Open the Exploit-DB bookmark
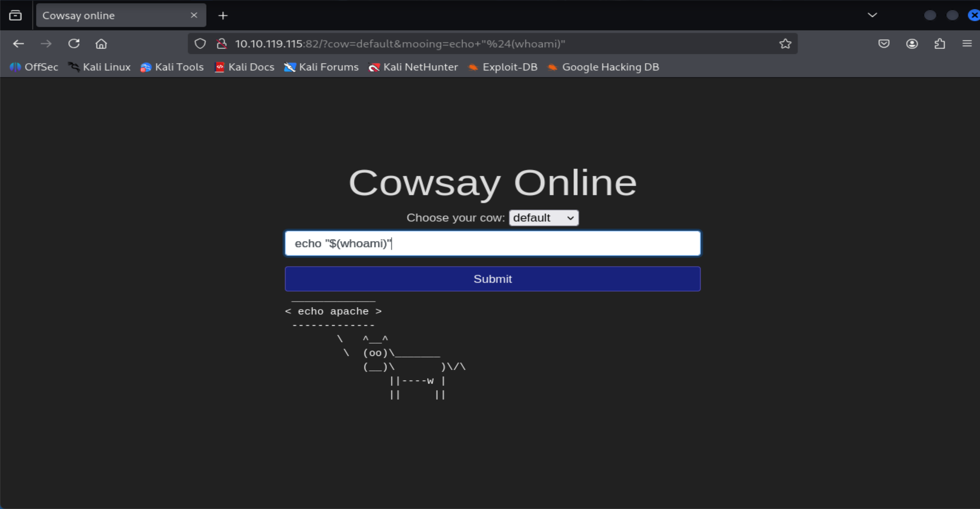The image size is (980, 509). pos(503,67)
